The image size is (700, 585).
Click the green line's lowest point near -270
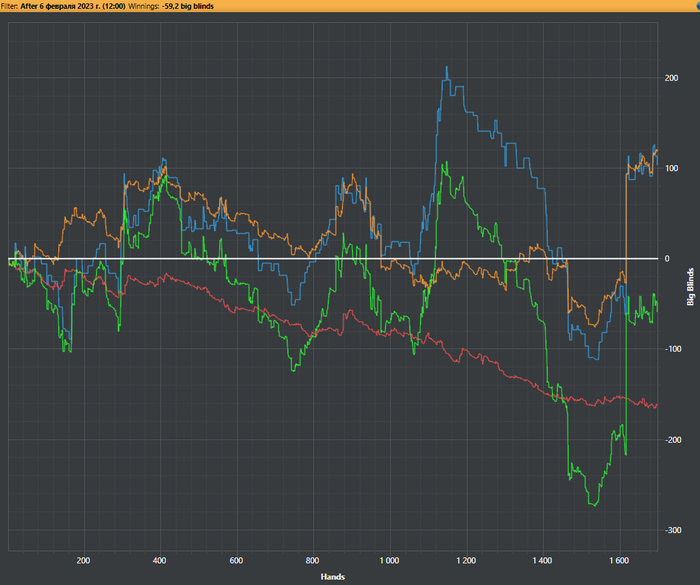(x=594, y=506)
